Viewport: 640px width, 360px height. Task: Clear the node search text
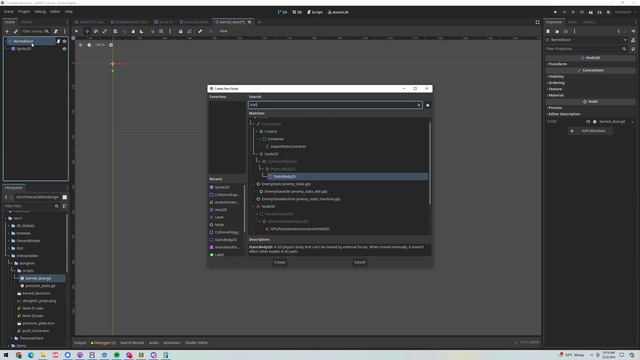[419, 105]
